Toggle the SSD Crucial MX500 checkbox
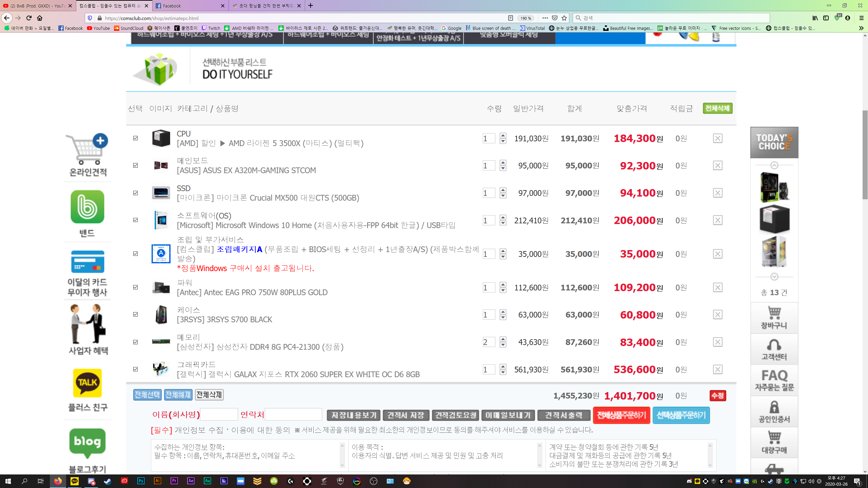Screen dimensions: 868x488 [x=136, y=193]
